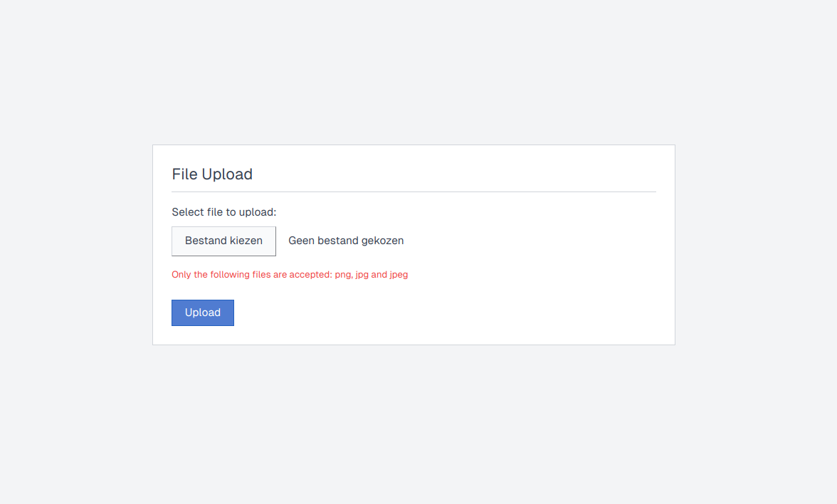Submit the form with the Upload button
The width and height of the screenshot is (837, 504).
203,313
